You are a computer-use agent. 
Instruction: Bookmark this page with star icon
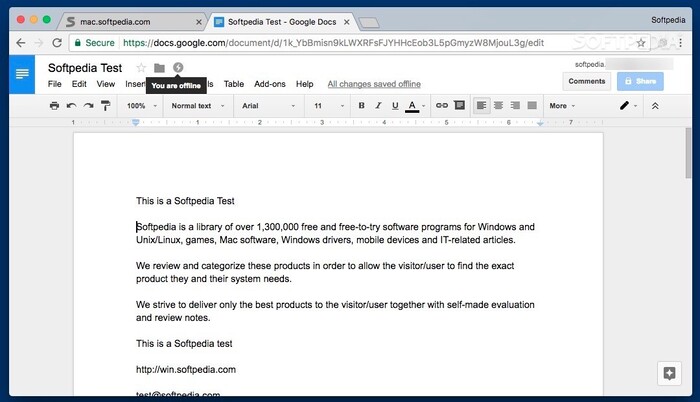coord(641,43)
